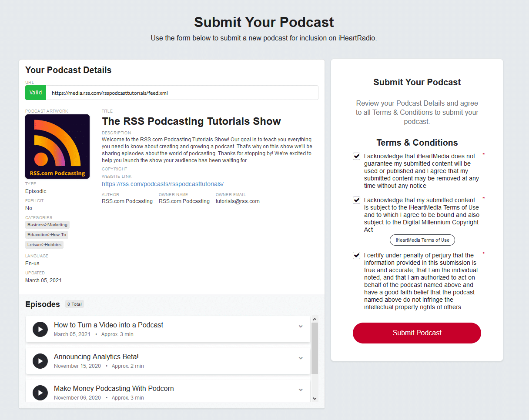Open the iHeartMedia Terms of Use button
Viewport: 529px width, 420px height.
422,240
